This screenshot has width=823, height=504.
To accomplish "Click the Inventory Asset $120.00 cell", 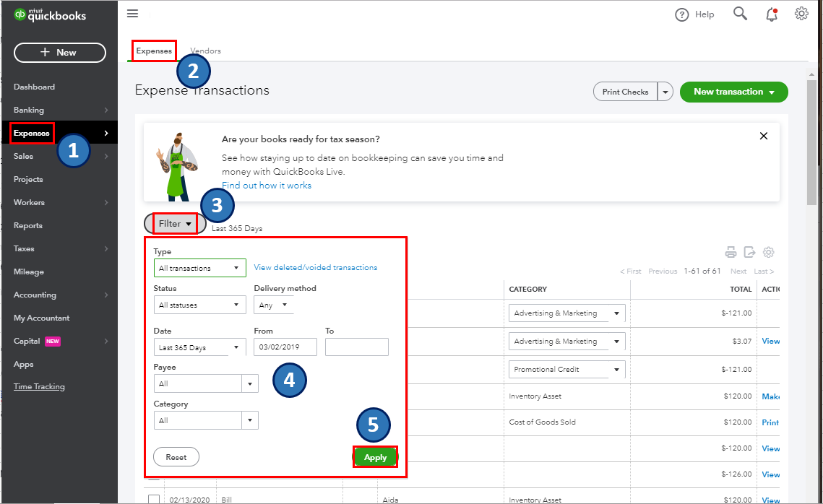I will point(535,396).
